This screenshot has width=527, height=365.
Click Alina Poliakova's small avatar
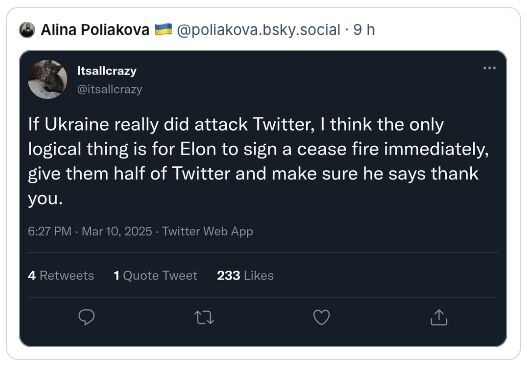(x=27, y=30)
